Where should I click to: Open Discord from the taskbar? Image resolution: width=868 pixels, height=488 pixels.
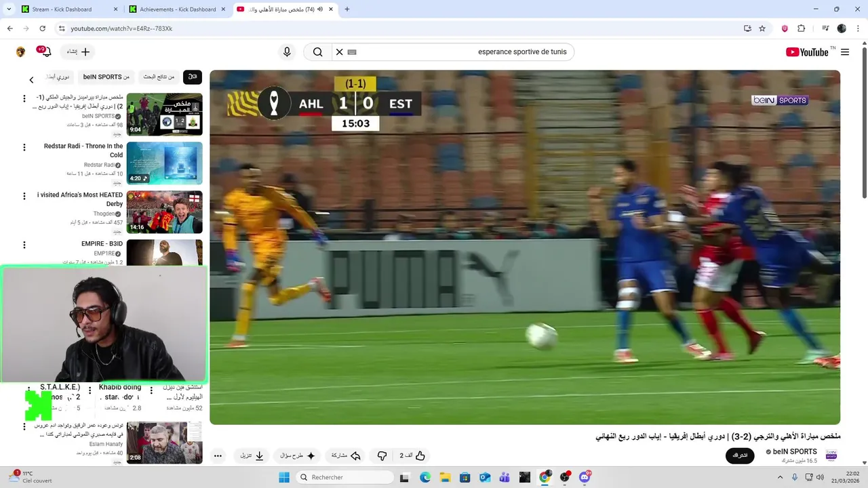pyautogui.click(x=585, y=477)
